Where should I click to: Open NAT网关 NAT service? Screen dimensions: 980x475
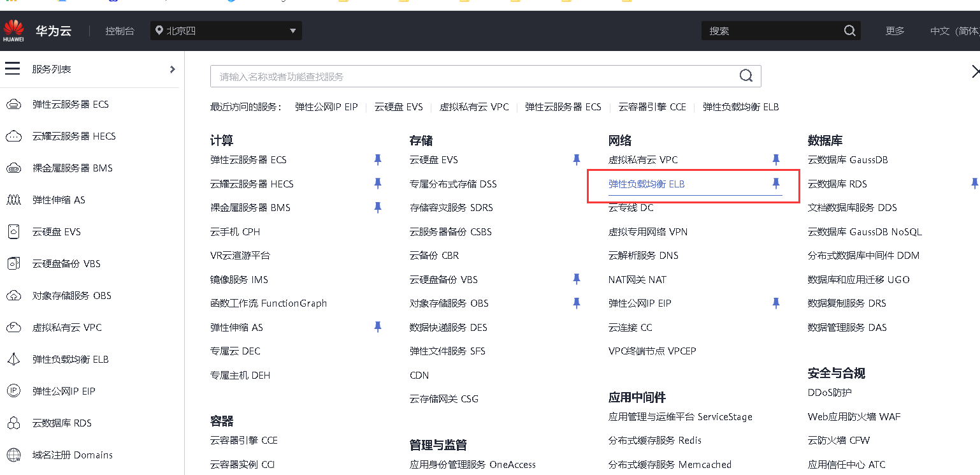(x=637, y=279)
